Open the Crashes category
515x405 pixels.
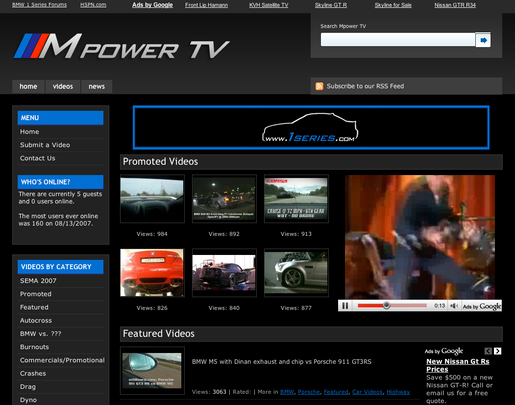pos(33,374)
